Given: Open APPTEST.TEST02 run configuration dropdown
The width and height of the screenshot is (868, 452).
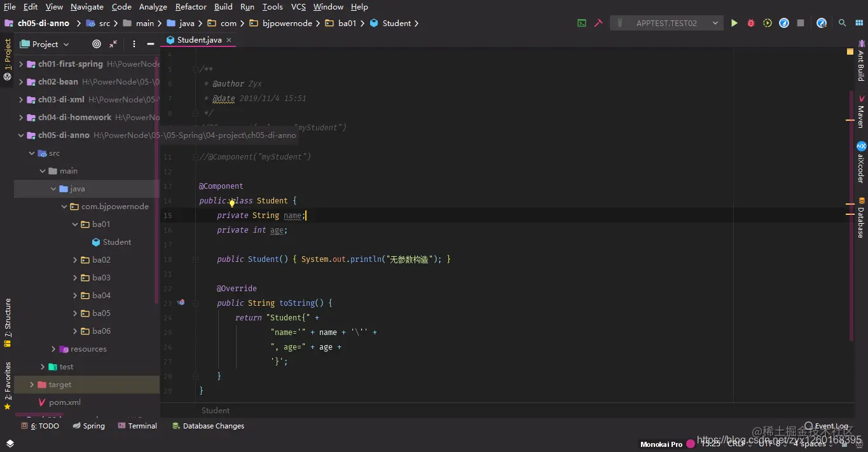Looking at the screenshot, I should [666, 23].
